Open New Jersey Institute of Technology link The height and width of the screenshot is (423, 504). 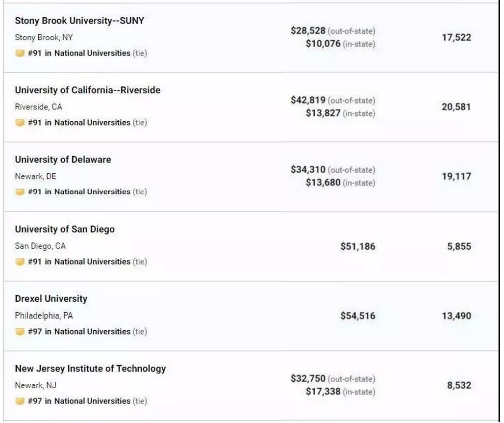(90, 369)
